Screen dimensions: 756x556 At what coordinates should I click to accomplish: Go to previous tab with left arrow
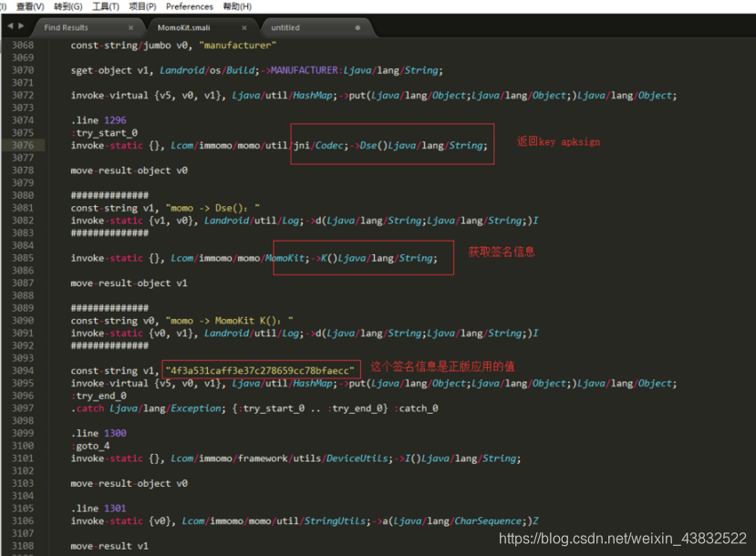pyautogui.click(x=10, y=26)
